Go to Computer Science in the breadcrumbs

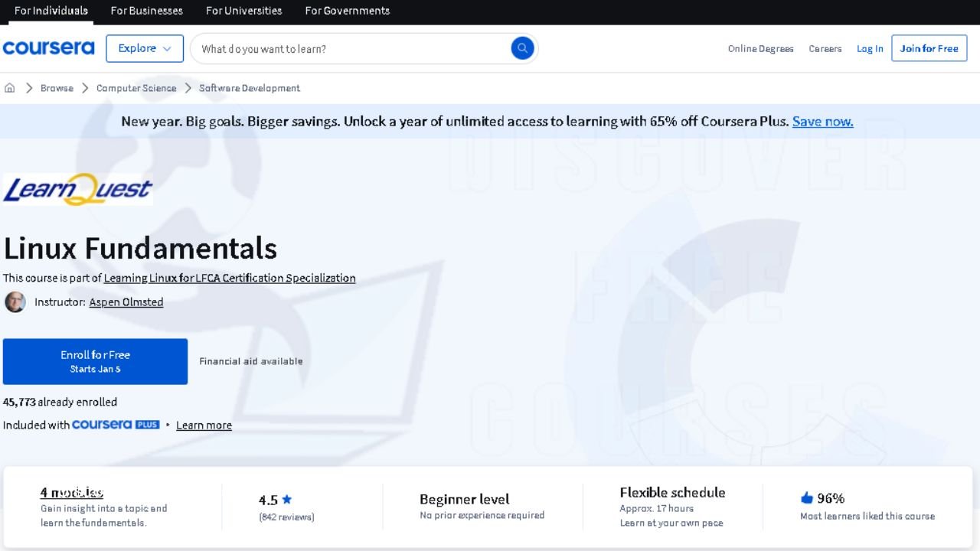136,88
